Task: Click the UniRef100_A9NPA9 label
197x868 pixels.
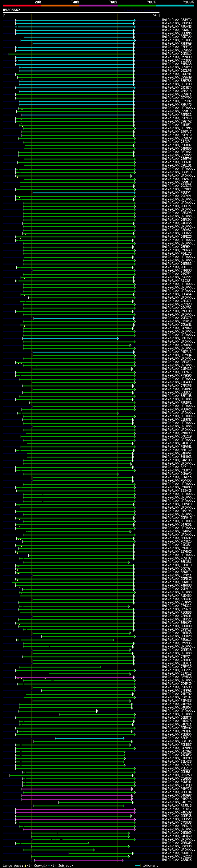Action: click(x=177, y=43)
